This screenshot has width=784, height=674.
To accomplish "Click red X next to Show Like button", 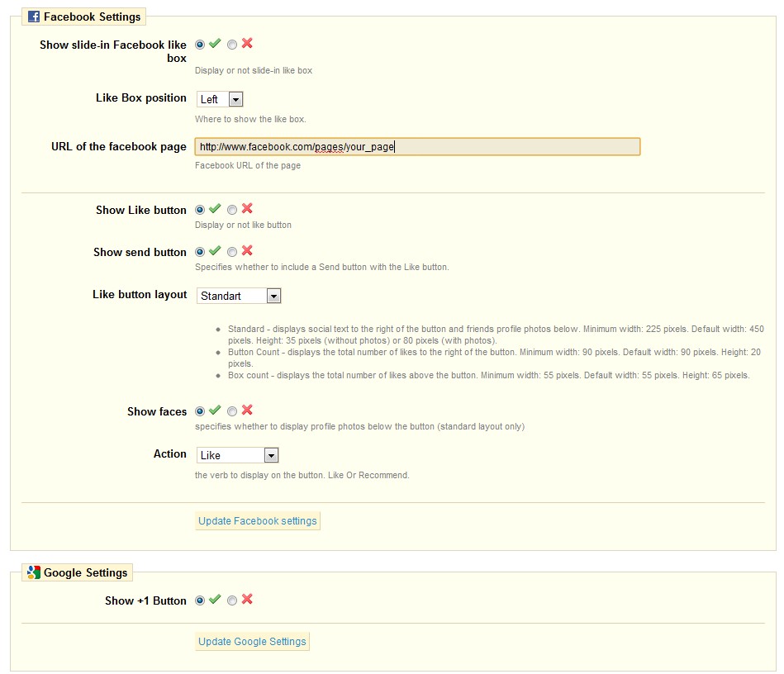I will click(x=247, y=208).
